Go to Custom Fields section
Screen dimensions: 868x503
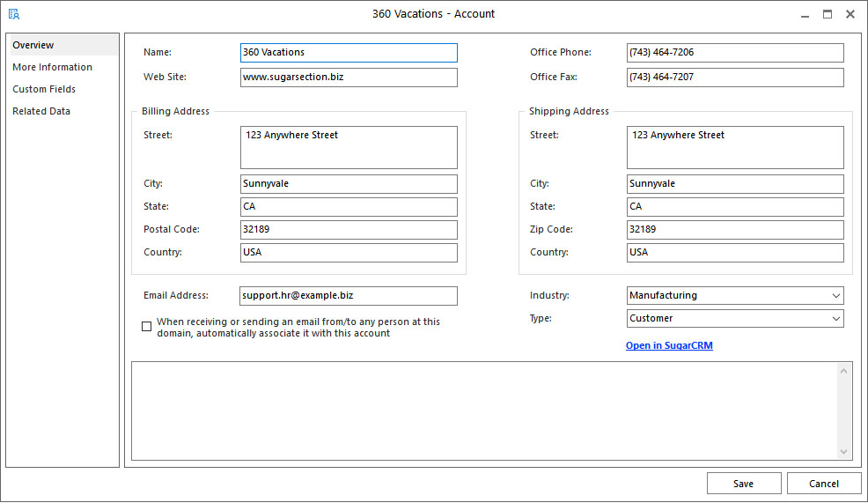pyautogui.click(x=44, y=89)
